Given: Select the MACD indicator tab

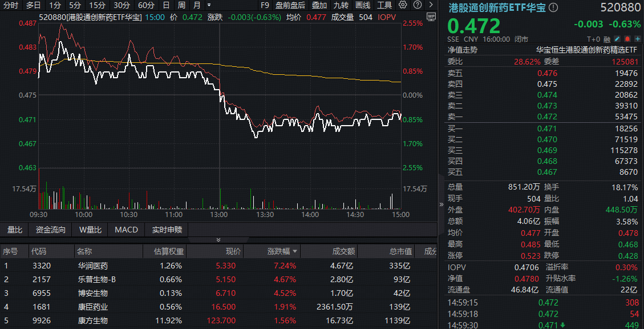Looking at the screenshot, I should pyautogui.click(x=126, y=230).
